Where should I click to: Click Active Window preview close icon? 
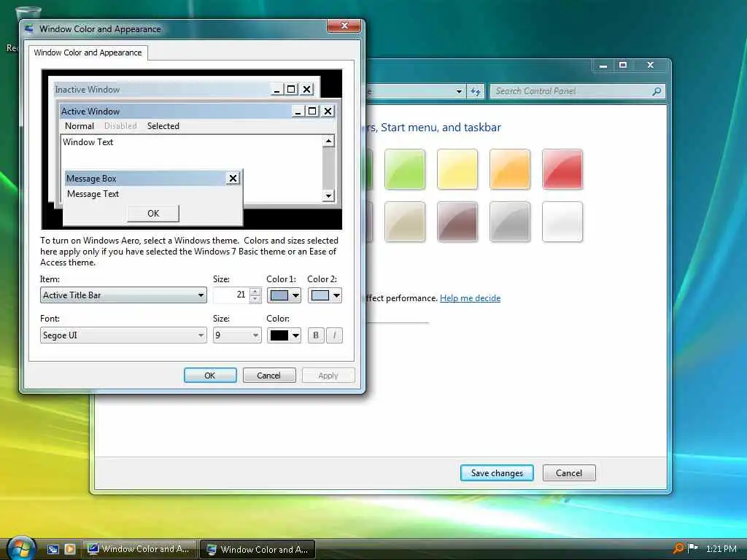[328, 111]
